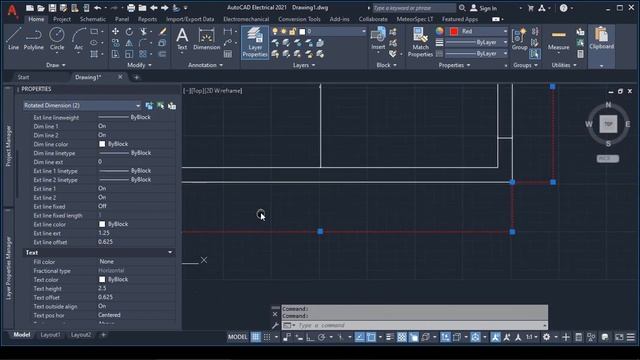
Task: Click the workspace switching gear icon
Action: pyautogui.click(x=546, y=337)
